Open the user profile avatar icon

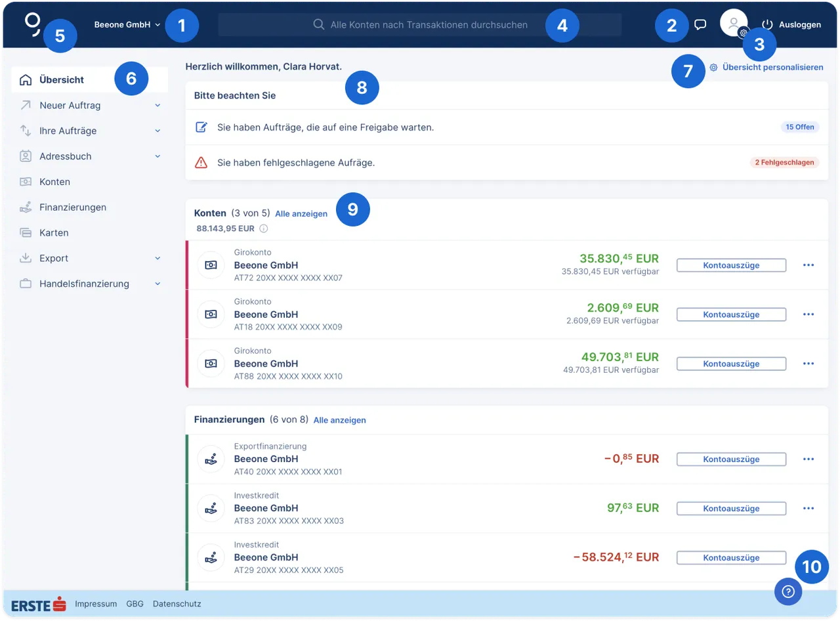[734, 23]
